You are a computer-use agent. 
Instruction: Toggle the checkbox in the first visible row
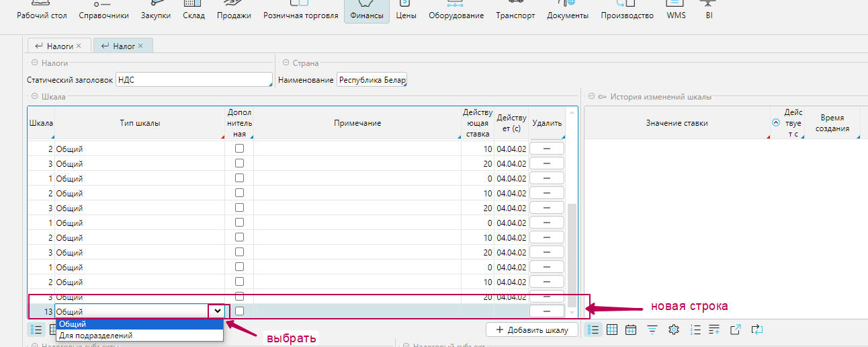point(239,149)
